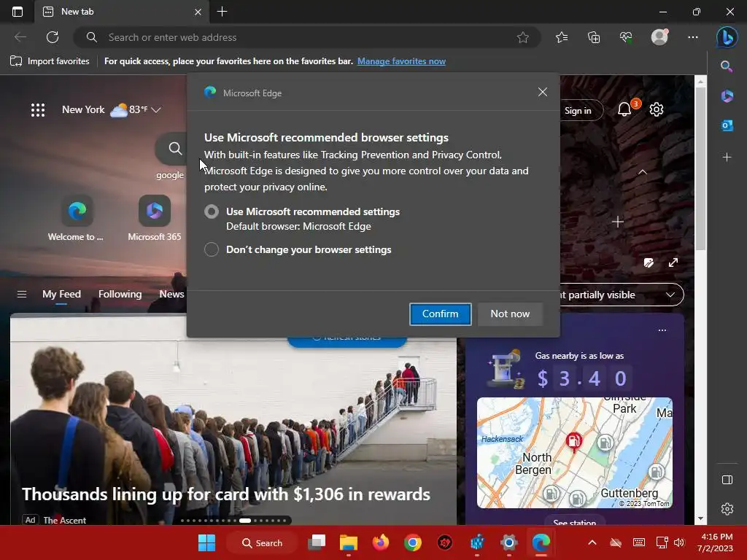
Task: Click the taskbar Search box
Action: (262, 542)
